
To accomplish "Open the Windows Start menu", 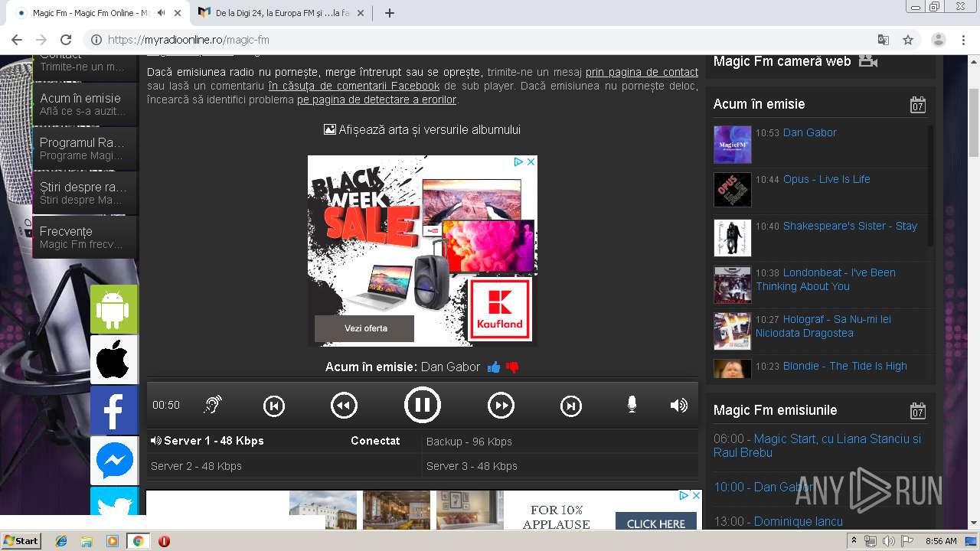I will pyautogui.click(x=21, y=541).
